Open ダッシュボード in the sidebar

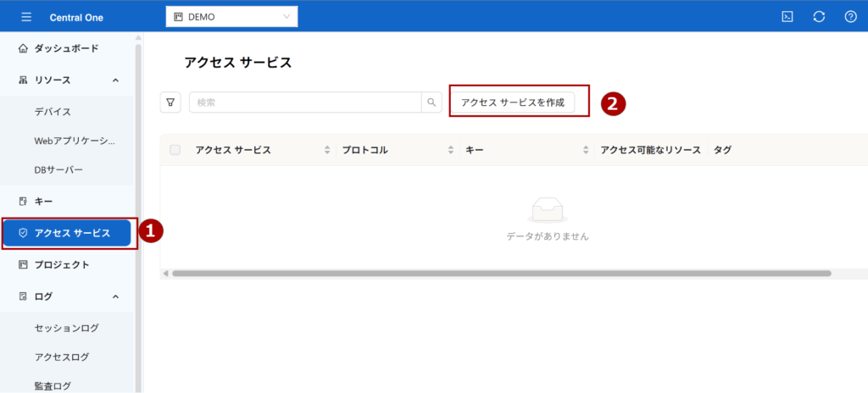tap(66, 48)
